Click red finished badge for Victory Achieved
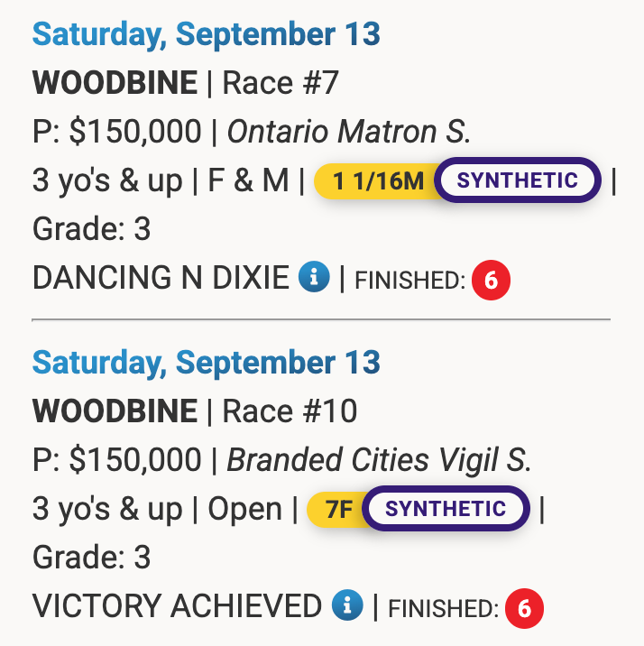 (x=524, y=610)
